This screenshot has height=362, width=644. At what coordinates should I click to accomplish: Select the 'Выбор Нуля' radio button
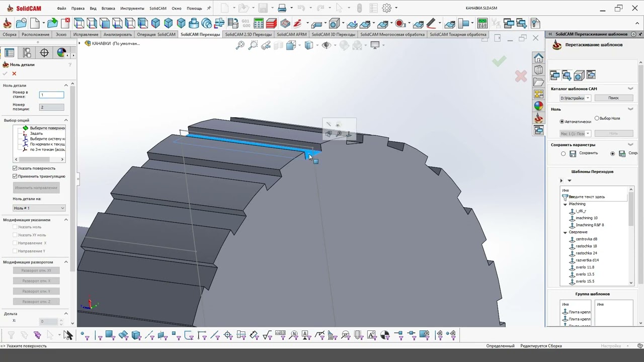(597, 119)
